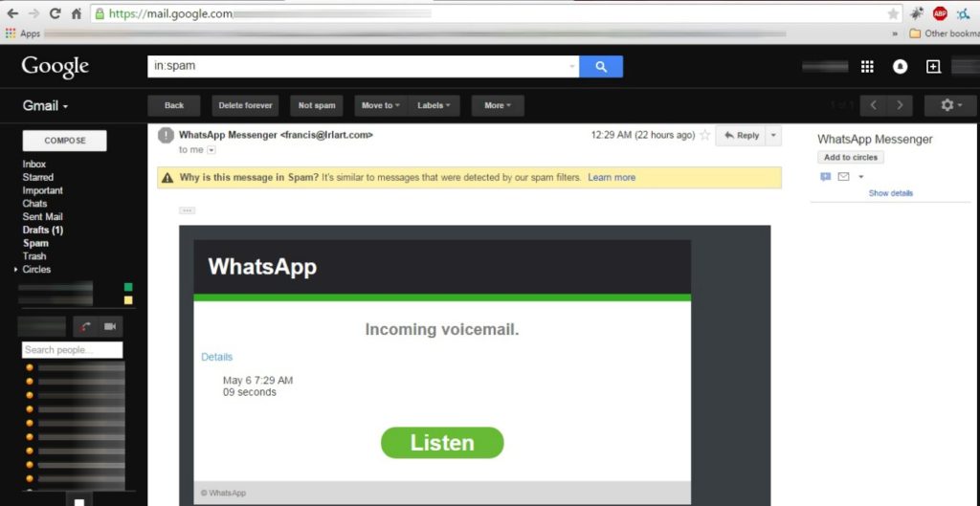Open contact options small arrow
The image size is (980, 506).
[x=860, y=177]
